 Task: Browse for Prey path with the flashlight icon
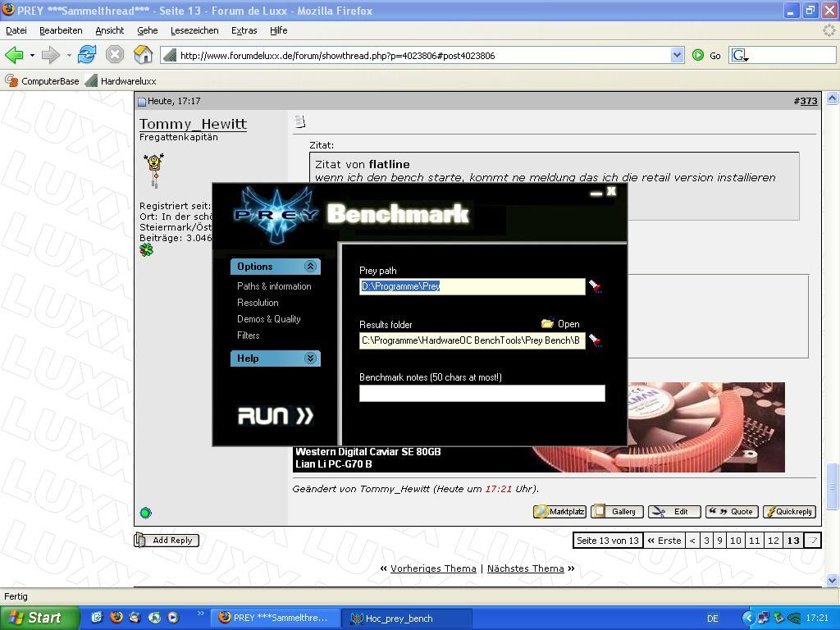(x=596, y=286)
